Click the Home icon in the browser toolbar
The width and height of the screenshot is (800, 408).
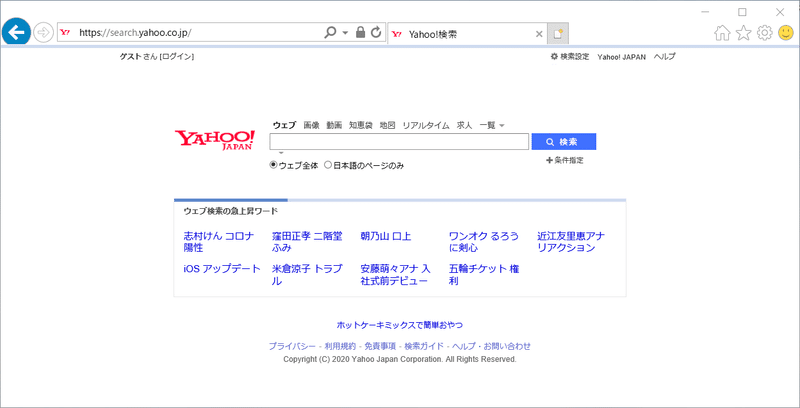pos(722,33)
